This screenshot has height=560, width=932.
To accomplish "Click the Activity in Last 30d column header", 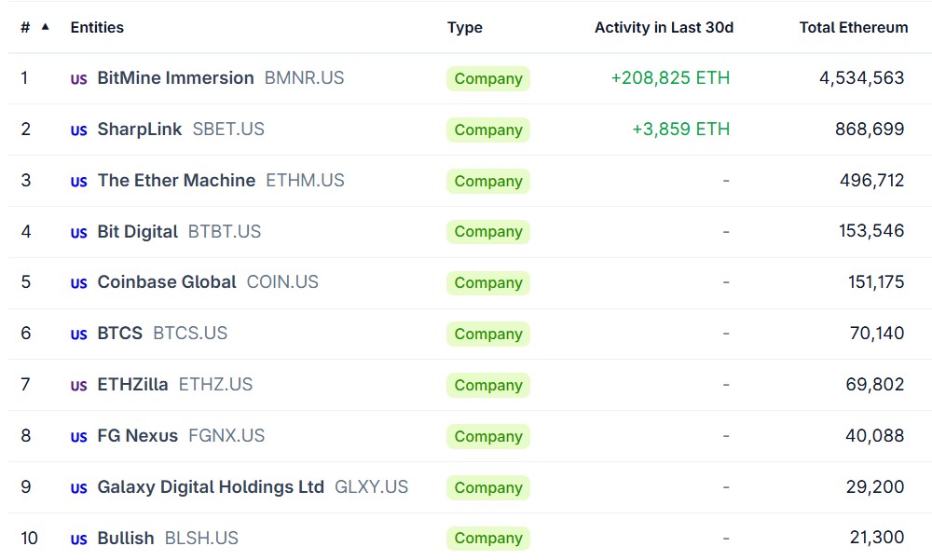I will coord(664,27).
